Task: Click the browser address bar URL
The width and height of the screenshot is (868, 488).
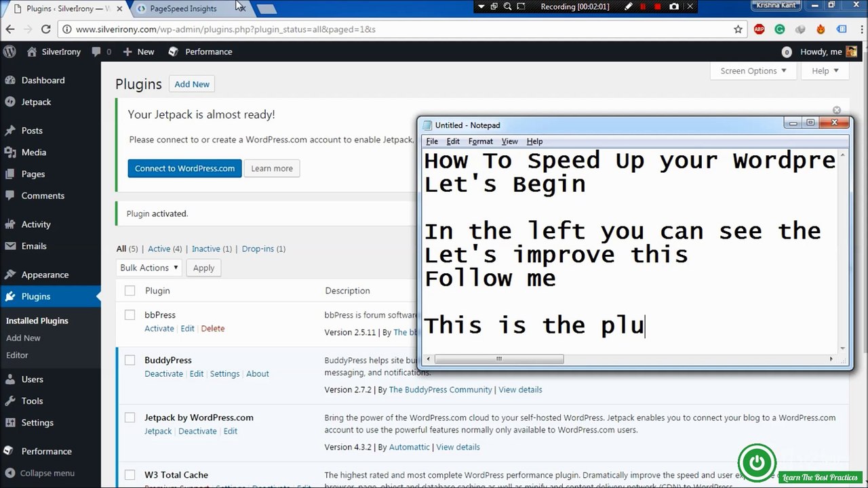Action: pyautogui.click(x=226, y=29)
